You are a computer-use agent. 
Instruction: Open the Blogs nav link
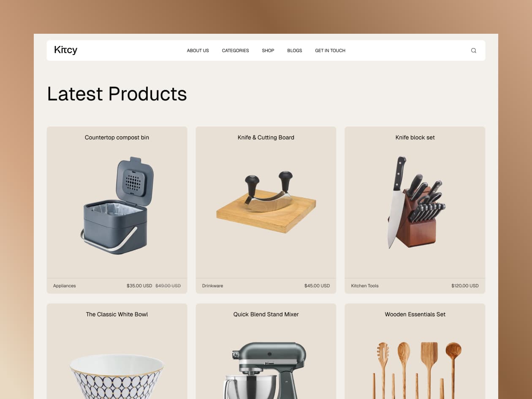[295, 51]
